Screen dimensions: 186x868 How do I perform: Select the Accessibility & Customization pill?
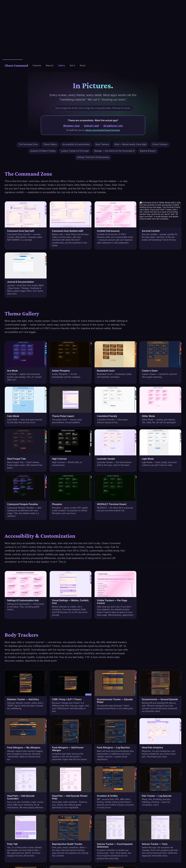click(76, 144)
